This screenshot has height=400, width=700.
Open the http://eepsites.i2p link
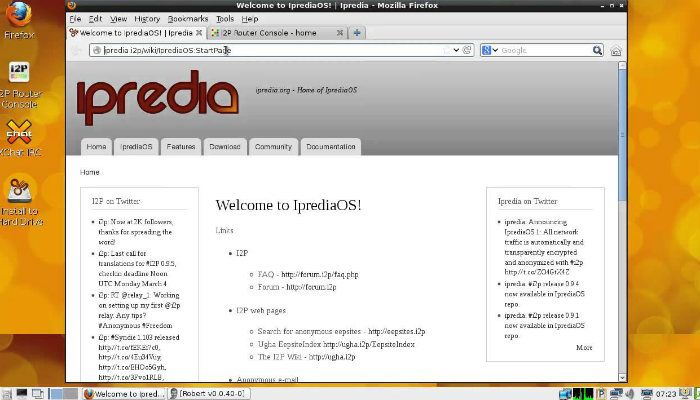(396, 331)
